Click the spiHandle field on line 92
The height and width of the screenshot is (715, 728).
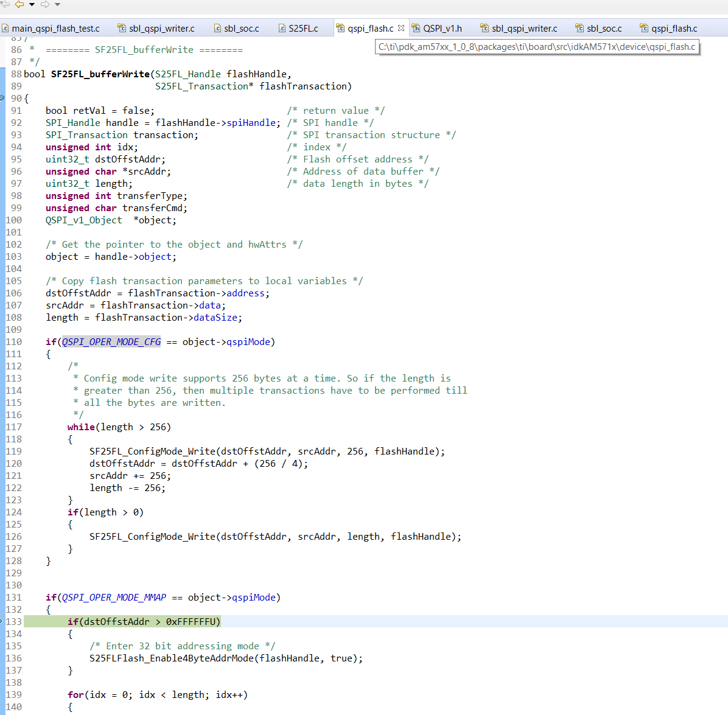tap(251, 123)
